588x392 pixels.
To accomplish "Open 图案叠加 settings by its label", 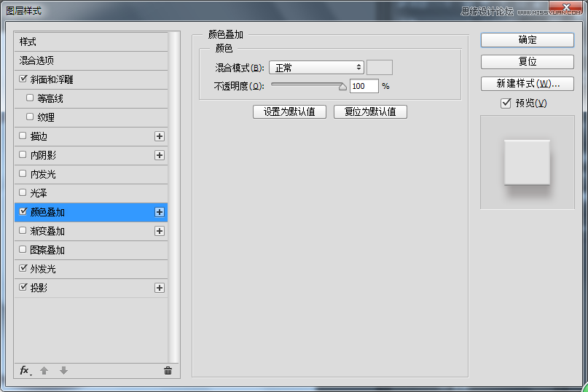I will tap(47, 250).
